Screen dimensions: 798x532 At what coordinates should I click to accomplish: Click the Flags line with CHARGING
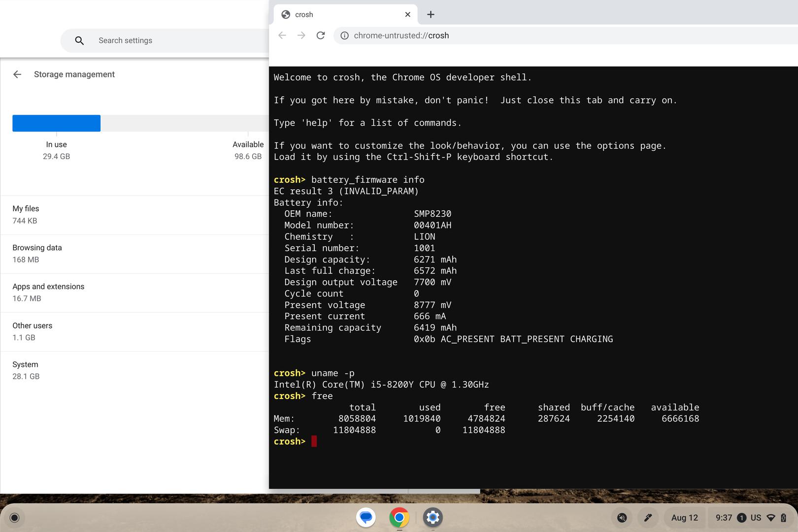(x=449, y=339)
